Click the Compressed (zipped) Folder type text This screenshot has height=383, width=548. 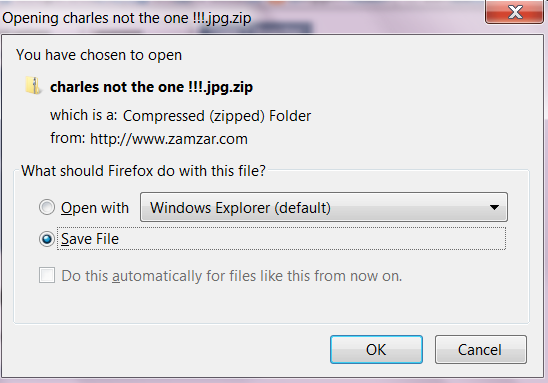tap(217, 116)
